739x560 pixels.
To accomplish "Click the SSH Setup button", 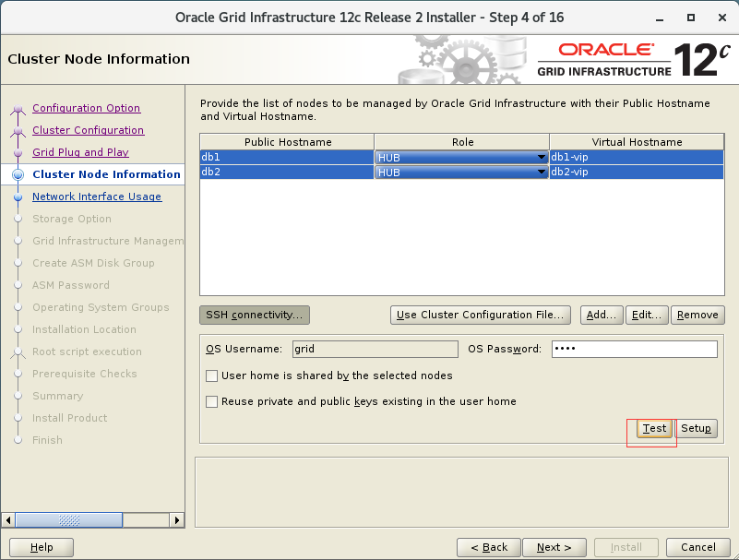I will point(697,428).
